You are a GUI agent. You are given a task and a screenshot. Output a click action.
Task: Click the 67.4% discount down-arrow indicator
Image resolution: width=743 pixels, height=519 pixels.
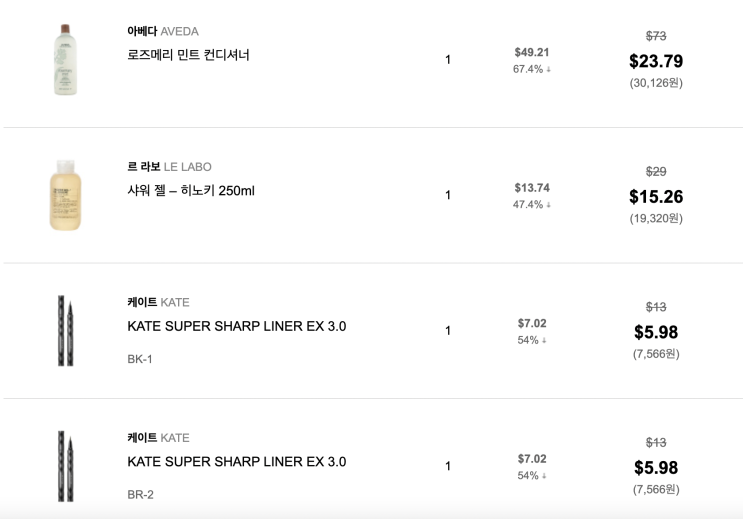pyautogui.click(x=548, y=69)
